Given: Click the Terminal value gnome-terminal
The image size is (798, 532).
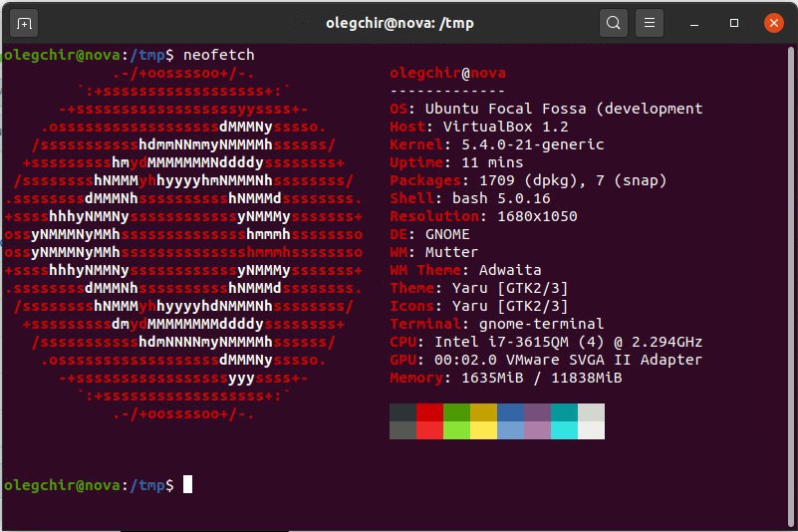Looking at the screenshot, I should [541, 324].
